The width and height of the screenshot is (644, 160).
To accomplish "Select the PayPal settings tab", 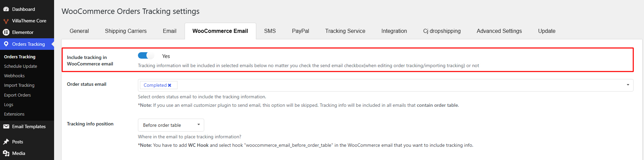I will [301, 31].
